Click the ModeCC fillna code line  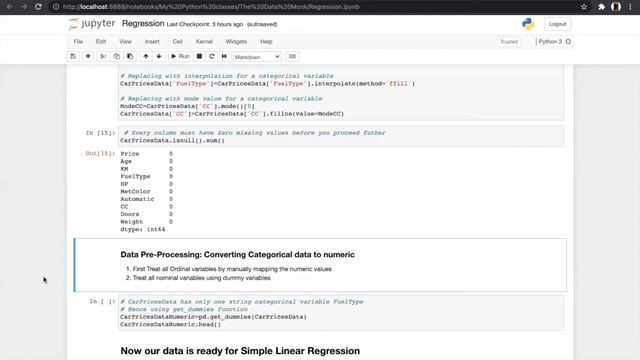[232, 114]
